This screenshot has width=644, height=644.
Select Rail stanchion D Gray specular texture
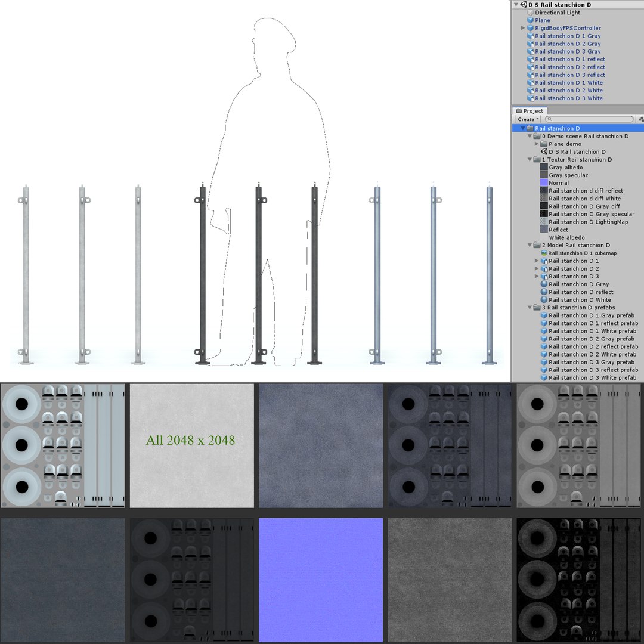pos(592,214)
